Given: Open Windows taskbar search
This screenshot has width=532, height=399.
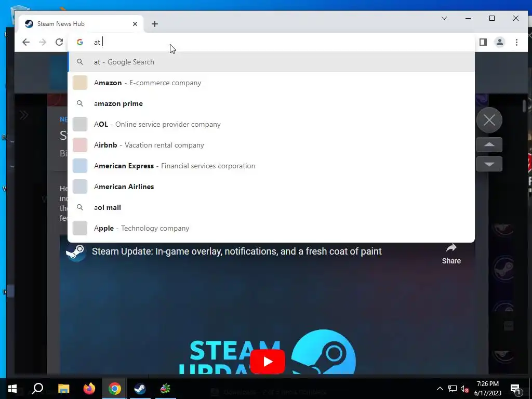Looking at the screenshot, I should click(37, 389).
